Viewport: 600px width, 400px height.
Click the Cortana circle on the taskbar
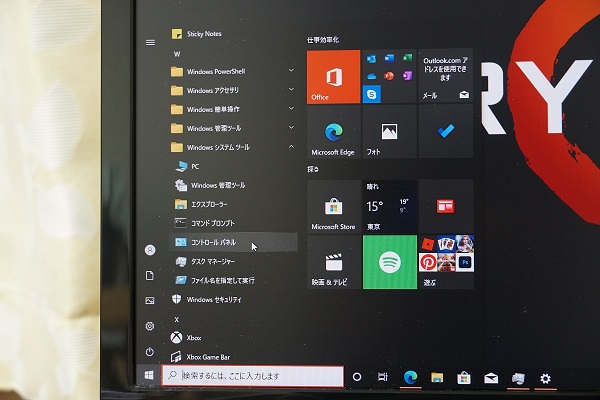[357, 377]
